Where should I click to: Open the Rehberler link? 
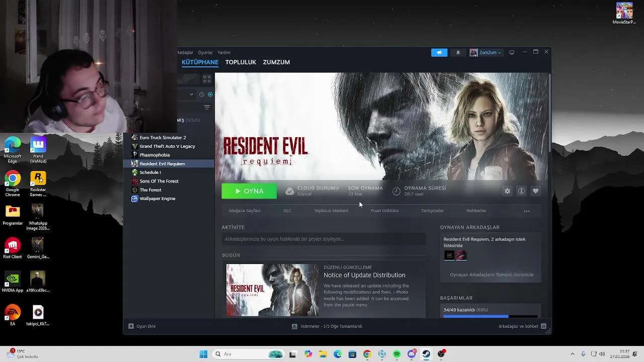click(476, 211)
